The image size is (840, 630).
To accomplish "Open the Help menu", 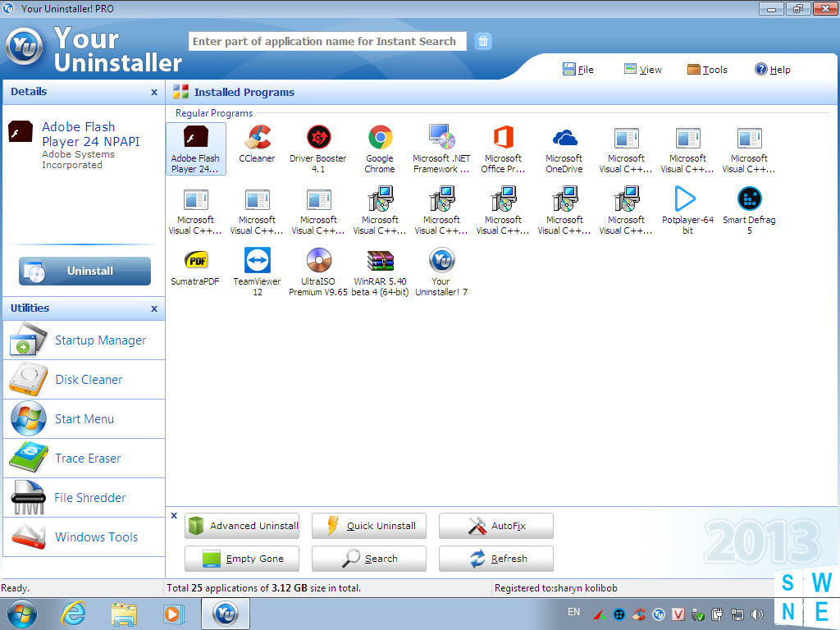I will coord(773,69).
